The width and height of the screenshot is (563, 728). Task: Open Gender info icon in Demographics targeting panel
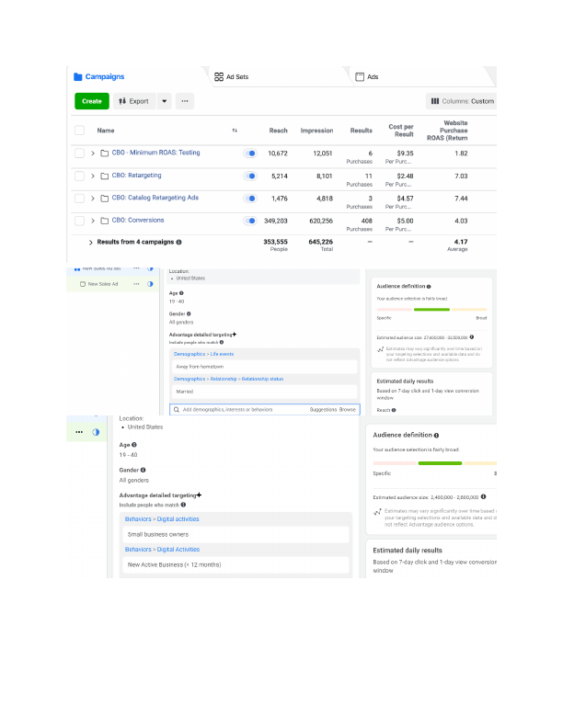[189, 313]
